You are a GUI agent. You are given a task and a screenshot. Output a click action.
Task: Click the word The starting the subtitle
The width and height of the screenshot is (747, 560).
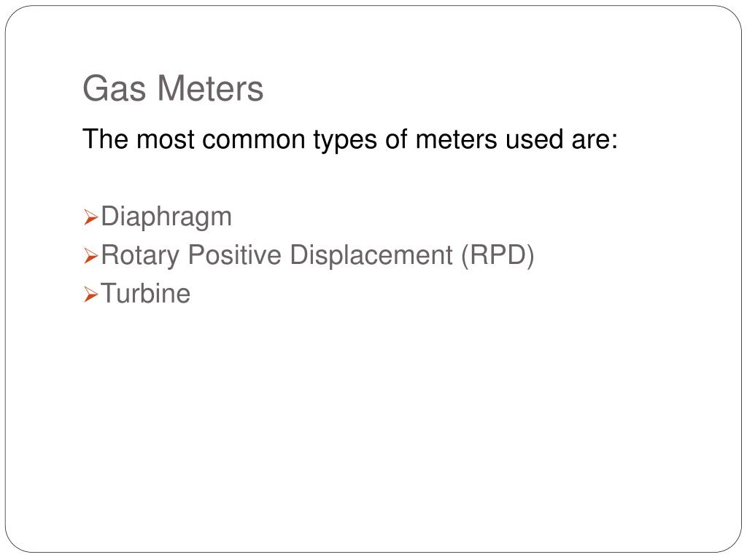tap(105, 139)
